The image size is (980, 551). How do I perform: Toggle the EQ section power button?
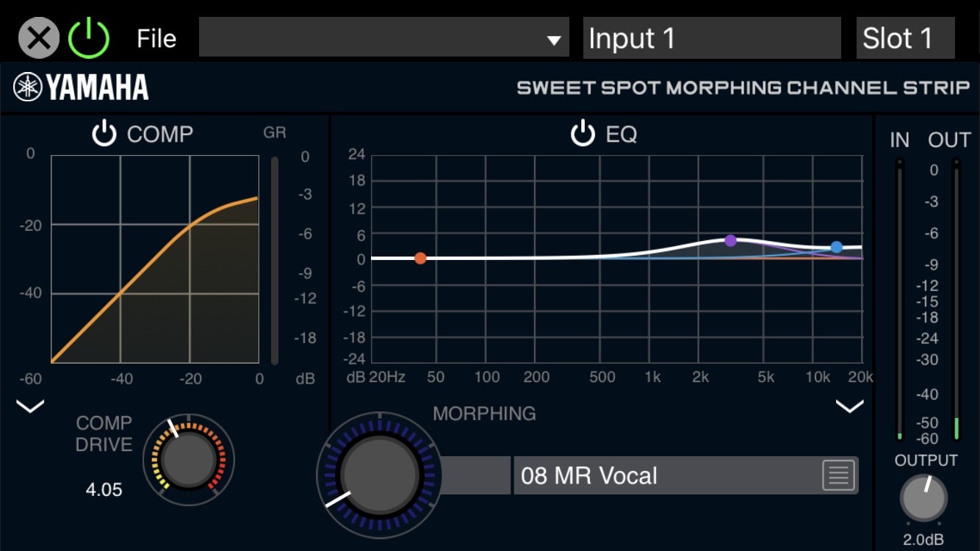coord(583,134)
